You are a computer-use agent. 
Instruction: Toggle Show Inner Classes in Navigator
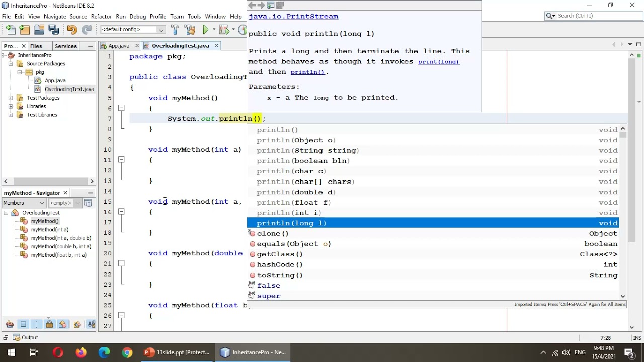pos(63,325)
